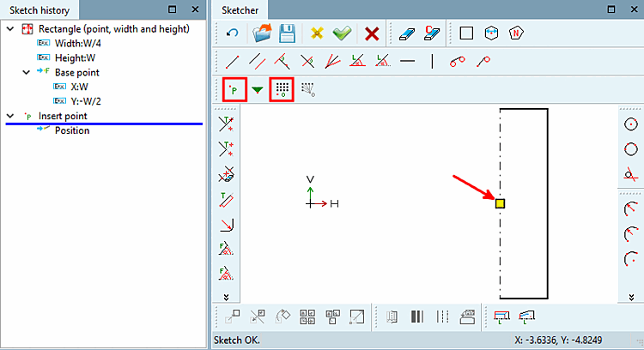Select the rotate geometry tool in bottom toolbar
Screen dimensions: 644x350
(283, 317)
